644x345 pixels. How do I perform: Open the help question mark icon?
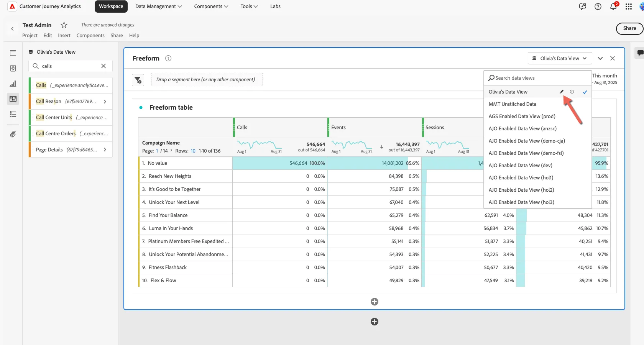[x=598, y=7]
